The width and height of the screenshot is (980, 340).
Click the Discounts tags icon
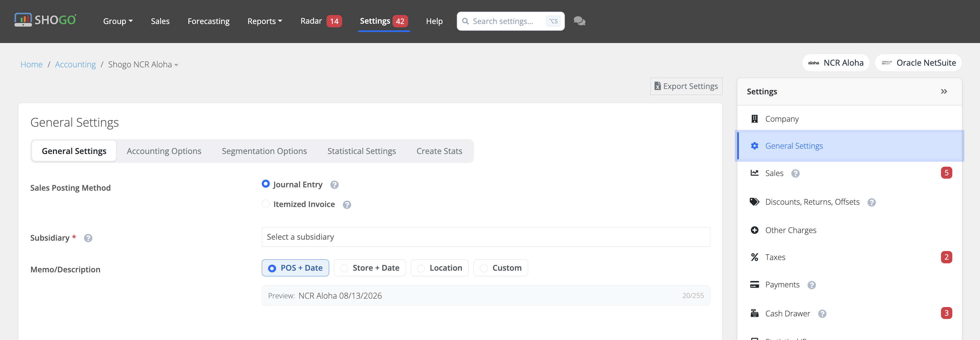[x=754, y=202]
